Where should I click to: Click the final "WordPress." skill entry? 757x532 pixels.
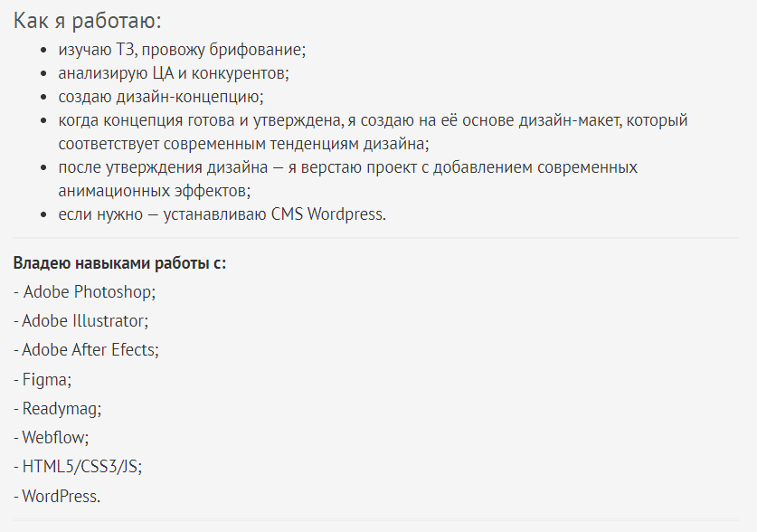pyautogui.click(x=61, y=496)
